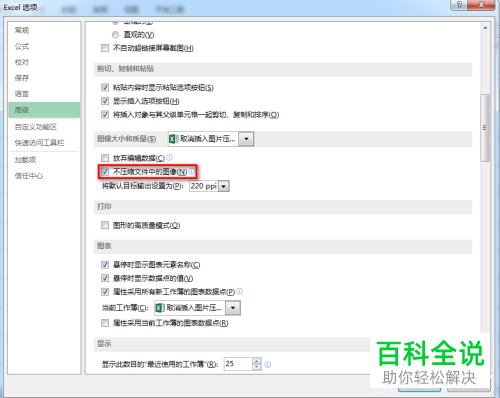Decrease the recent workbooks count spinner
This screenshot has height=398, width=500.
257,367
